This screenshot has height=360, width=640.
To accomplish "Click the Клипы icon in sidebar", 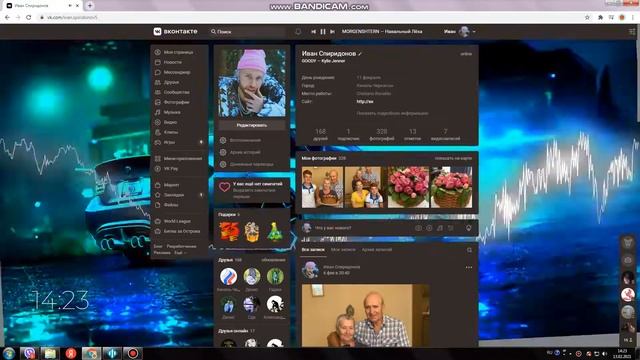I will tap(158, 132).
